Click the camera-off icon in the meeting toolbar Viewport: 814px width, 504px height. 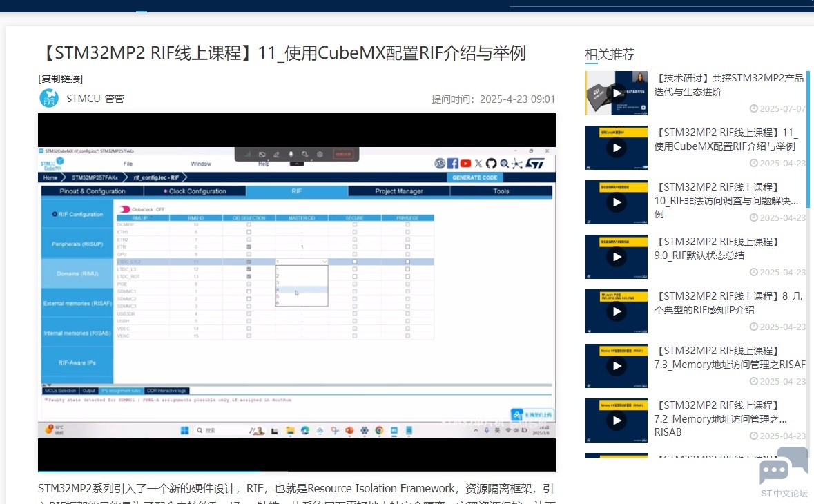262,154
